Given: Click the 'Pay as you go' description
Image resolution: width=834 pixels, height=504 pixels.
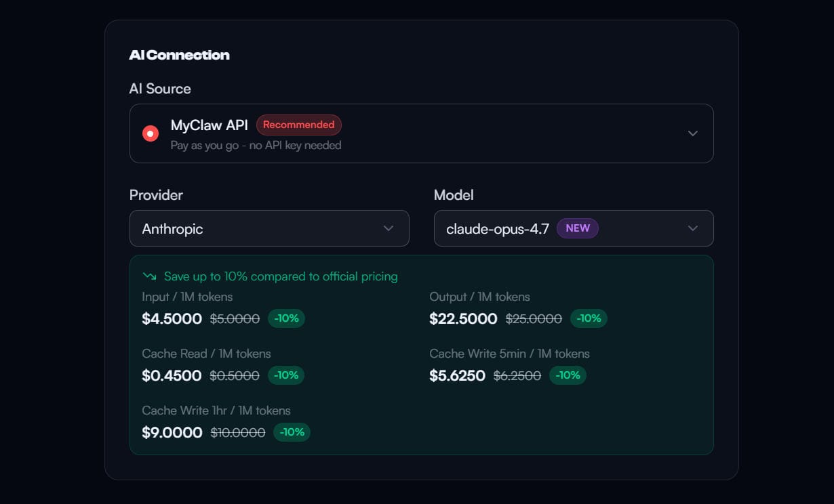Looking at the screenshot, I should point(256,145).
